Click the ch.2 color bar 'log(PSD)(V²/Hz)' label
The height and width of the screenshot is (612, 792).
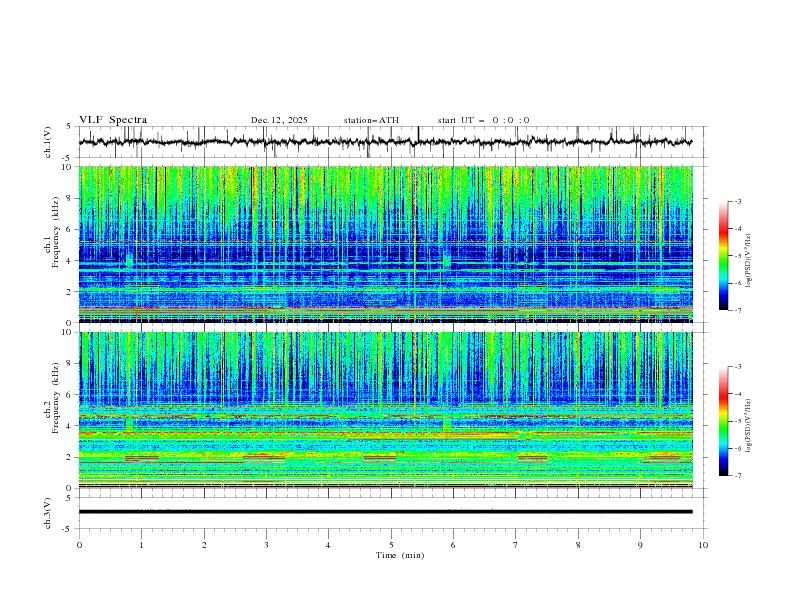(x=749, y=425)
